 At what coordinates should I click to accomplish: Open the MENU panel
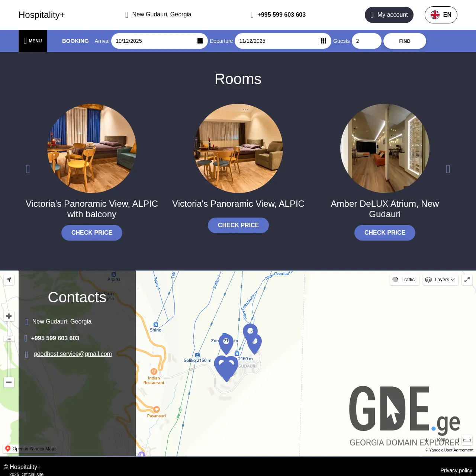click(33, 41)
